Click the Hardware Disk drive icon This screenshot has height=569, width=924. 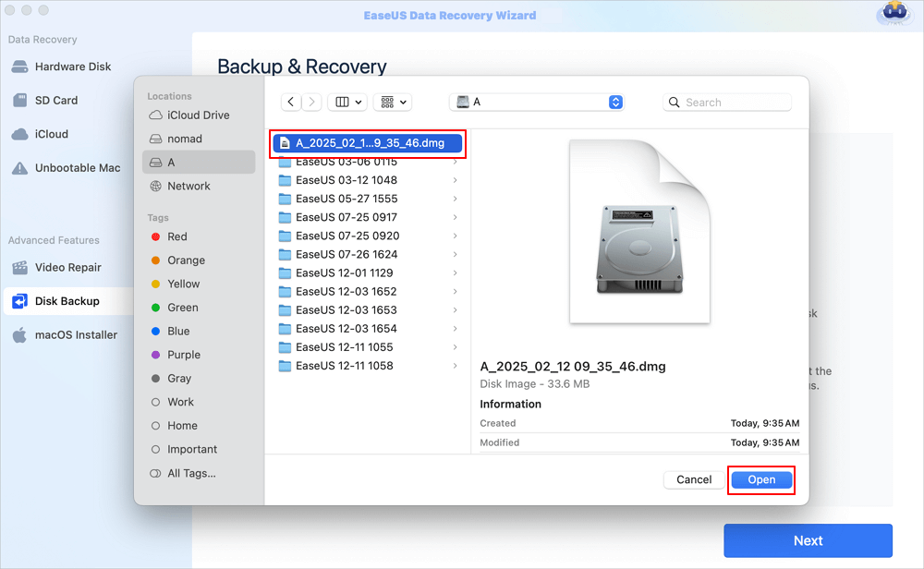click(20, 67)
